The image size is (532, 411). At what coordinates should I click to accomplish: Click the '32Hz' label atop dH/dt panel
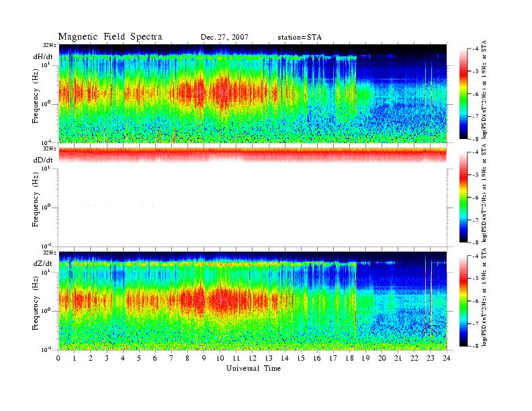coord(50,45)
